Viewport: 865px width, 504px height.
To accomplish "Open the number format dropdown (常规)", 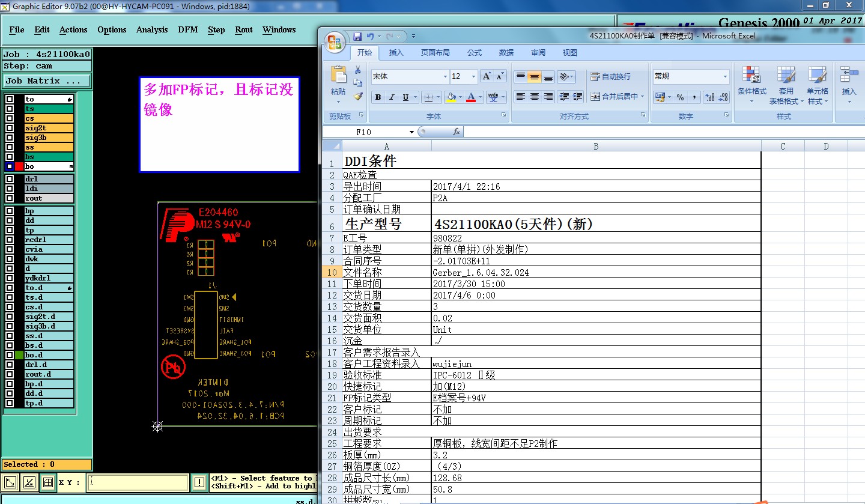I will (x=726, y=76).
